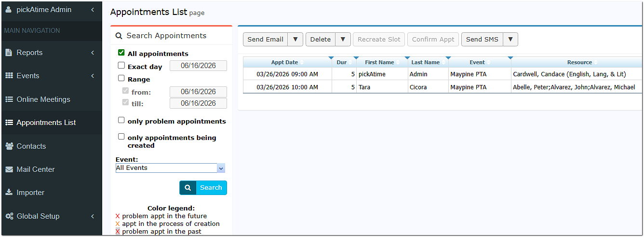Click the user icon beside pickAtime Admin
644x237 pixels.
coord(8,10)
